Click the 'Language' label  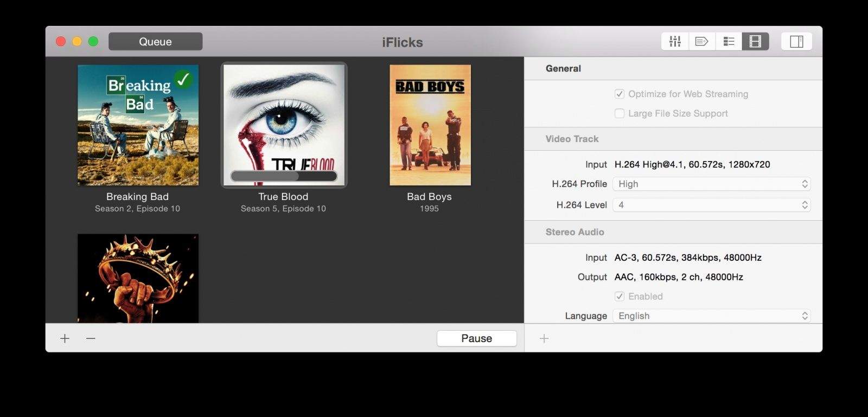coord(586,316)
